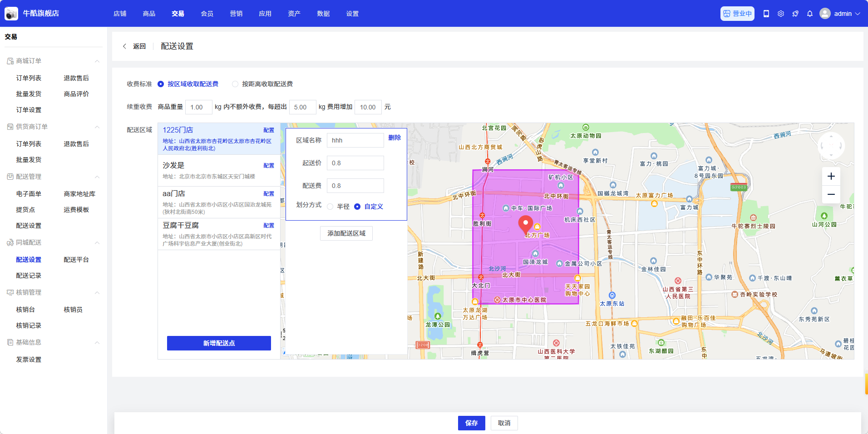Zoom out the map with minus button
This screenshot has width=868, height=434.
pyautogui.click(x=831, y=194)
